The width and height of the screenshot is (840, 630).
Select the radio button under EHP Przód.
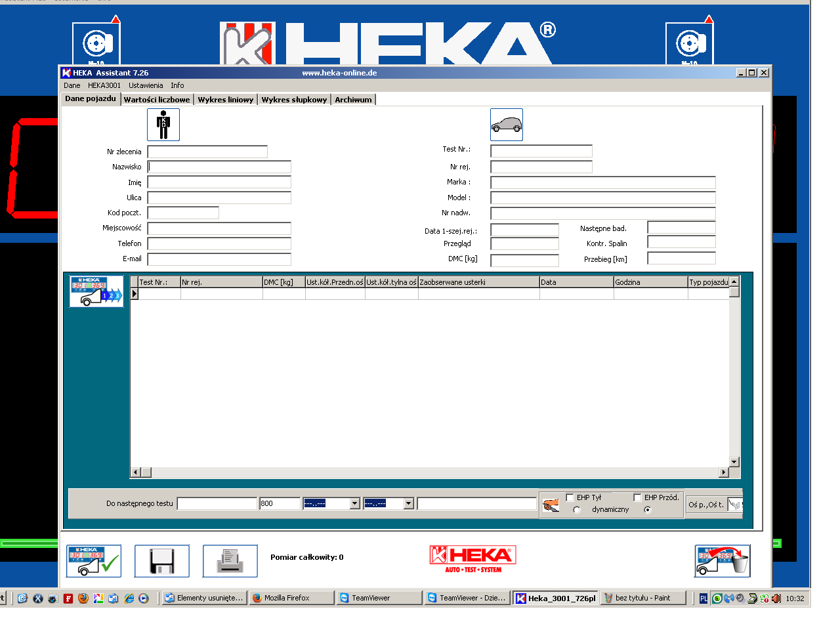[648, 510]
